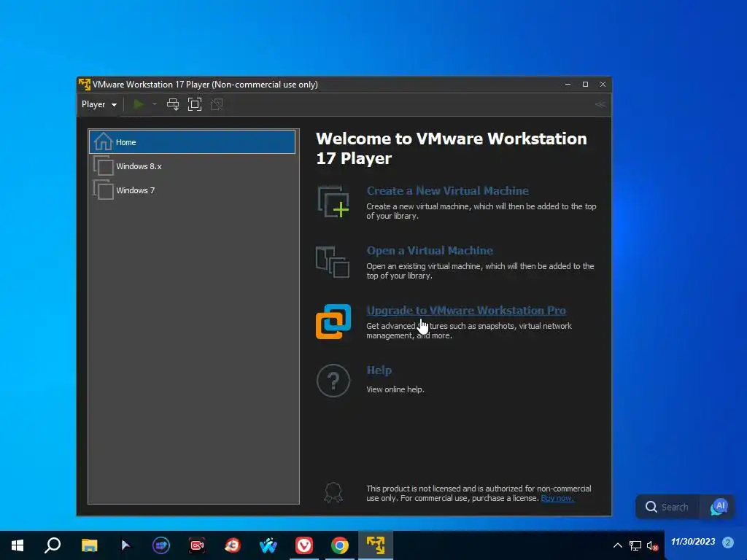Click Send Ctrl+Alt+Del toolbar icon
The width and height of the screenshot is (747, 560).
click(x=173, y=104)
